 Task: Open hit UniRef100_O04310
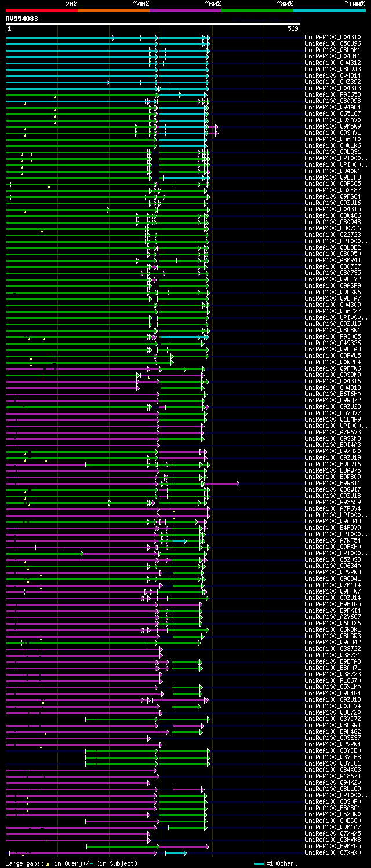(x=333, y=37)
